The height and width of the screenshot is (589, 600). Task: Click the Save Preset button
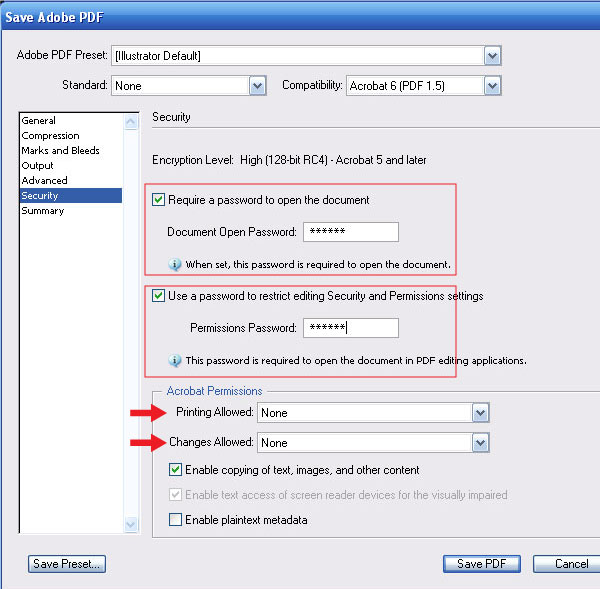[67, 564]
